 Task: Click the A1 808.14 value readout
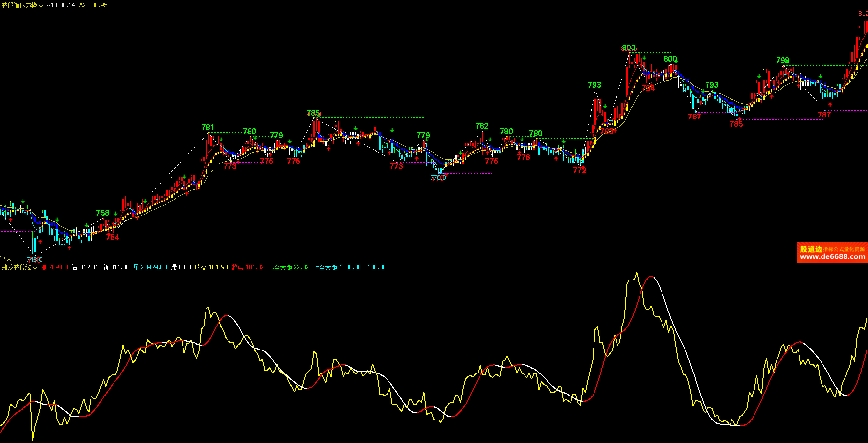click(61, 5)
